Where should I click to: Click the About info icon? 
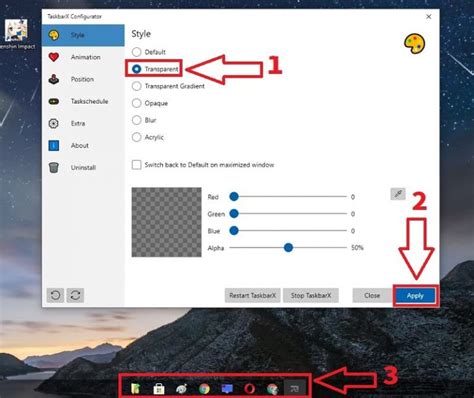(54, 145)
